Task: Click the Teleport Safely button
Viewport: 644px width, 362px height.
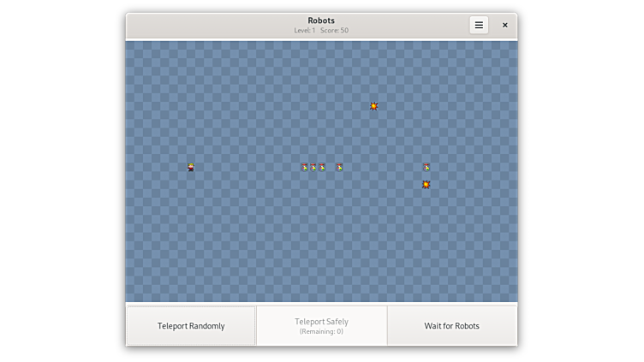Action: tap(321, 326)
